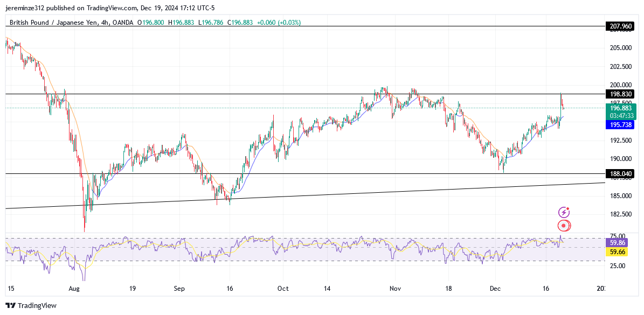Click the blue 195.738 moving average label

pos(621,125)
